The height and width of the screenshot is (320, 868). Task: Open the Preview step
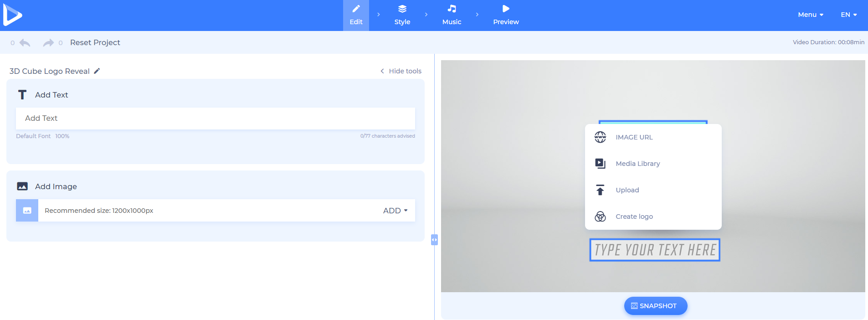point(506,15)
